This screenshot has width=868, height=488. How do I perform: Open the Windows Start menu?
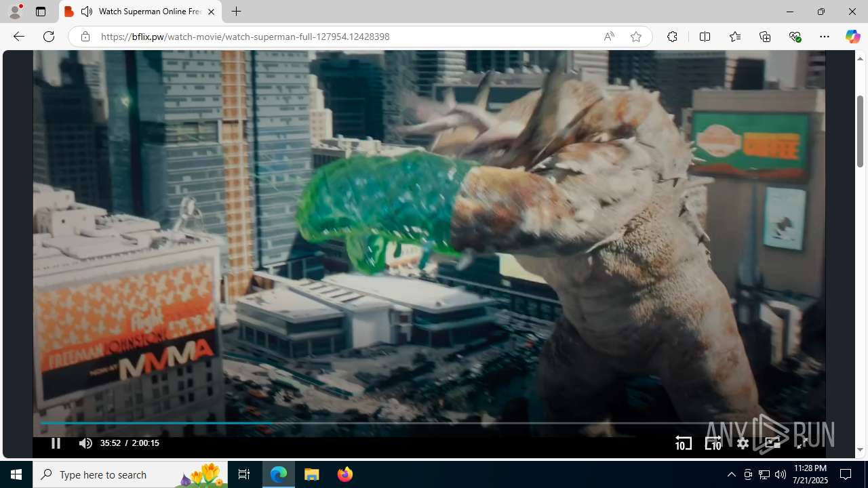pyautogui.click(x=16, y=474)
